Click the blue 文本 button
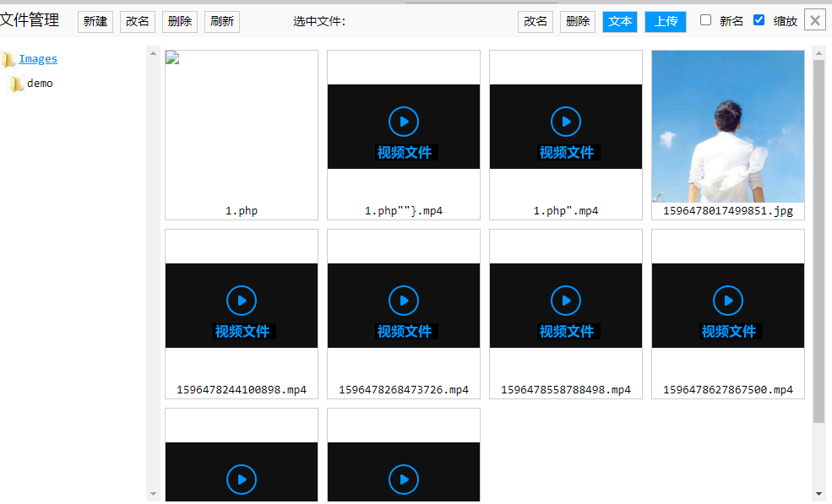832x504 pixels. point(620,22)
